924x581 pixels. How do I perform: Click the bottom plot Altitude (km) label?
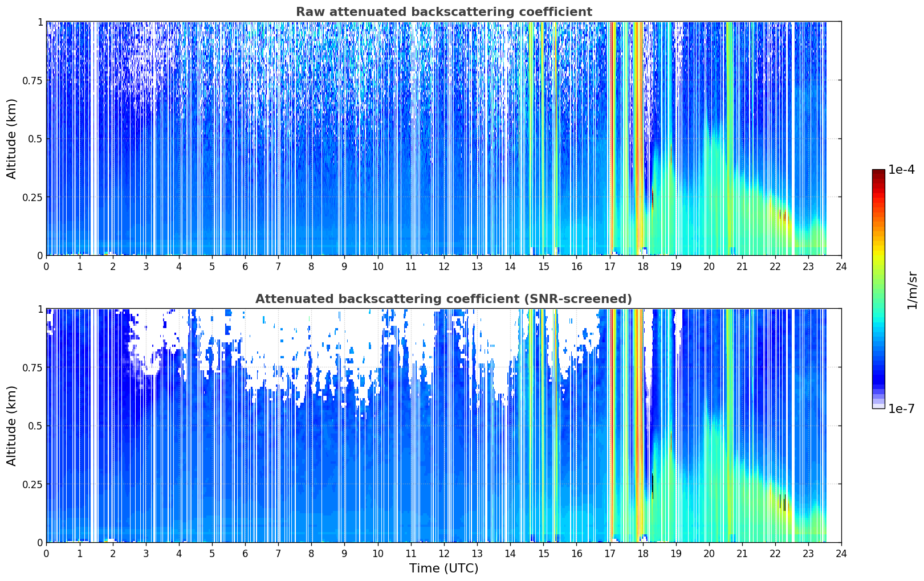point(12,425)
